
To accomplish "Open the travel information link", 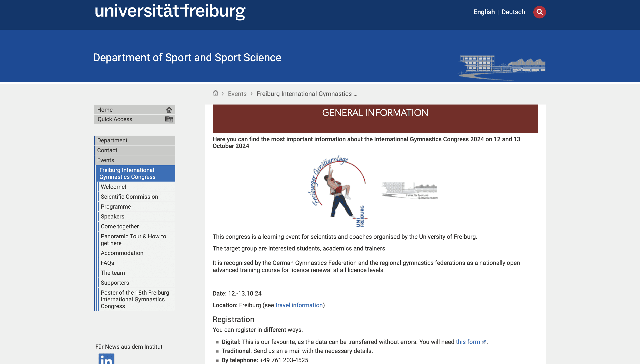I will 299,305.
